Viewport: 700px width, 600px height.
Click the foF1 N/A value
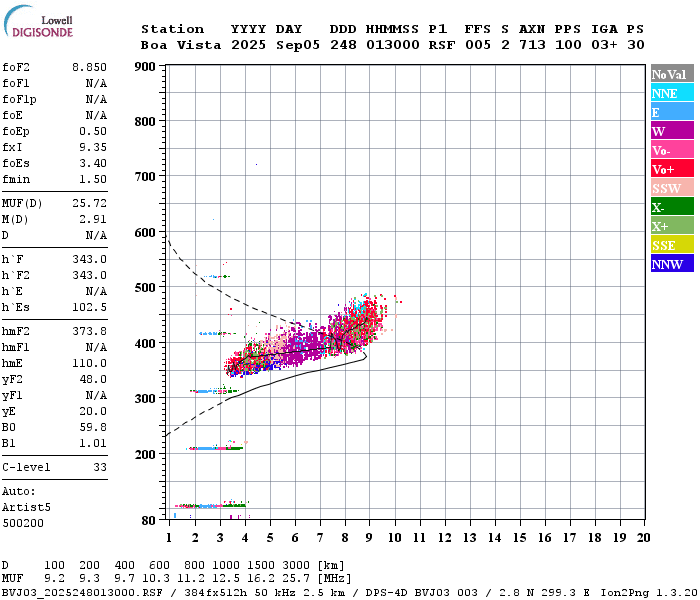point(96,83)
